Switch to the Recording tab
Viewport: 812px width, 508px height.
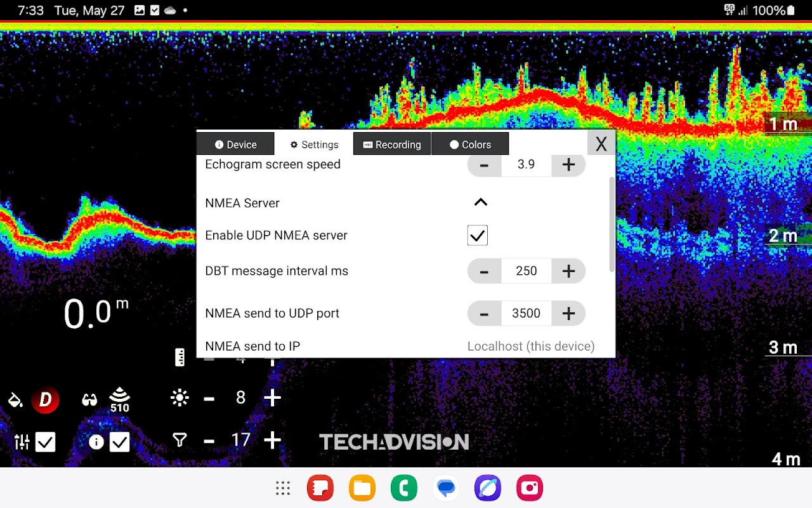point(392,145)
